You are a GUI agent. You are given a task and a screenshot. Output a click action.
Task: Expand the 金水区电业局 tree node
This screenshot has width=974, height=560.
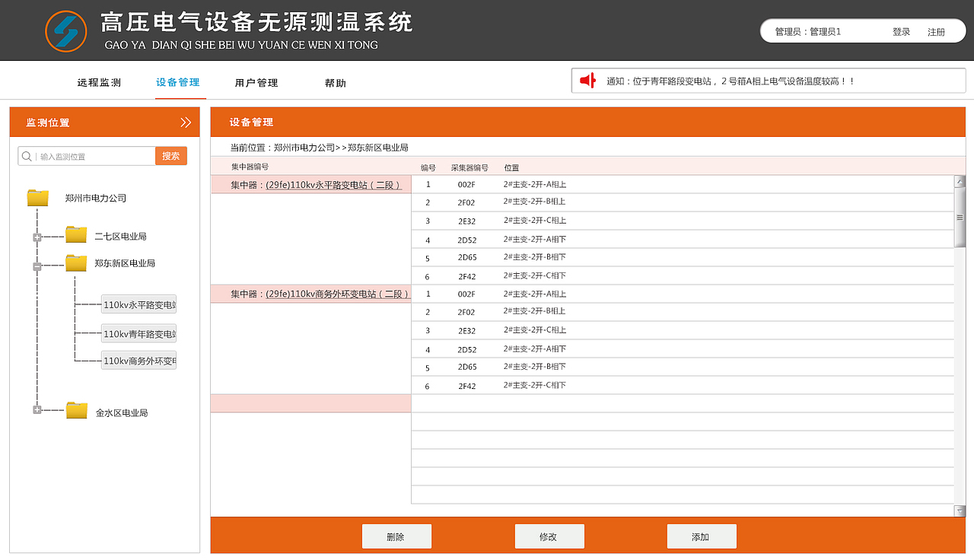pyautogui.click(x=37, y=409)
